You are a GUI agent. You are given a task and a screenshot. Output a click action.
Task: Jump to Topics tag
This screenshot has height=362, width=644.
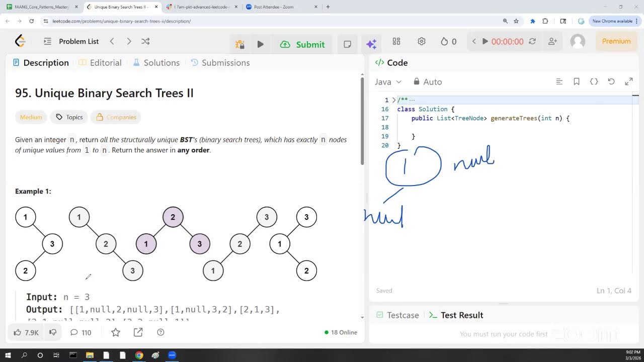tap(69, 117)
